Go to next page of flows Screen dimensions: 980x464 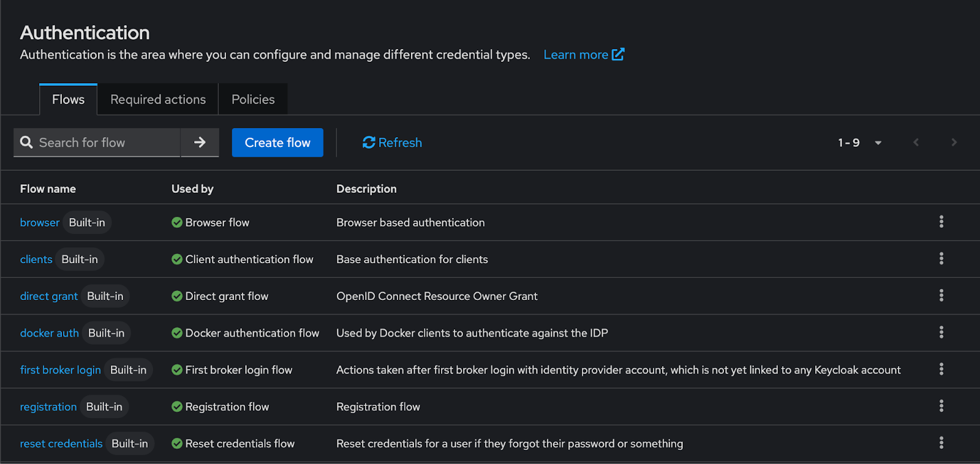[954, 143]
